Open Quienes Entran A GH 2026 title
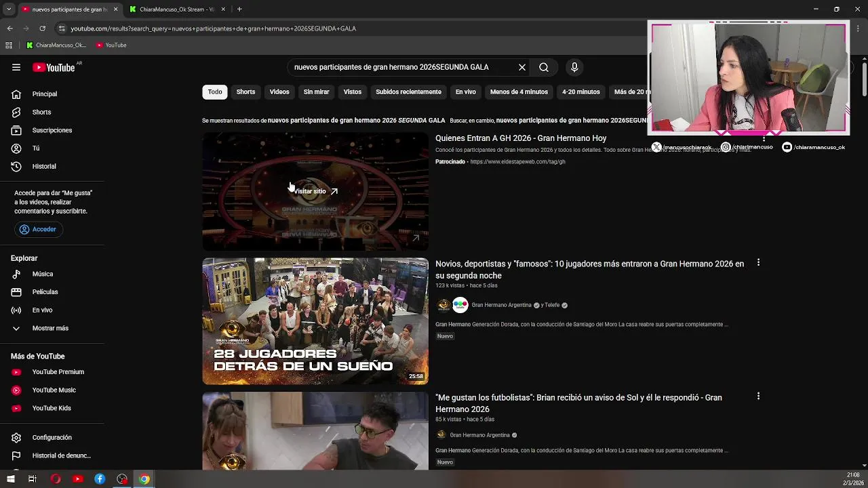 (521, 138)
